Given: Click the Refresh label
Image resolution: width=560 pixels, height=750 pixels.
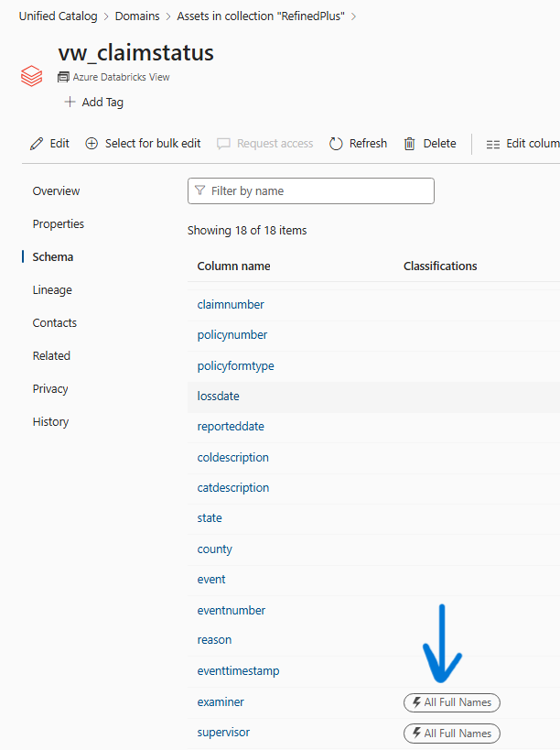Looking at the screenshot, I should [368, 144].
